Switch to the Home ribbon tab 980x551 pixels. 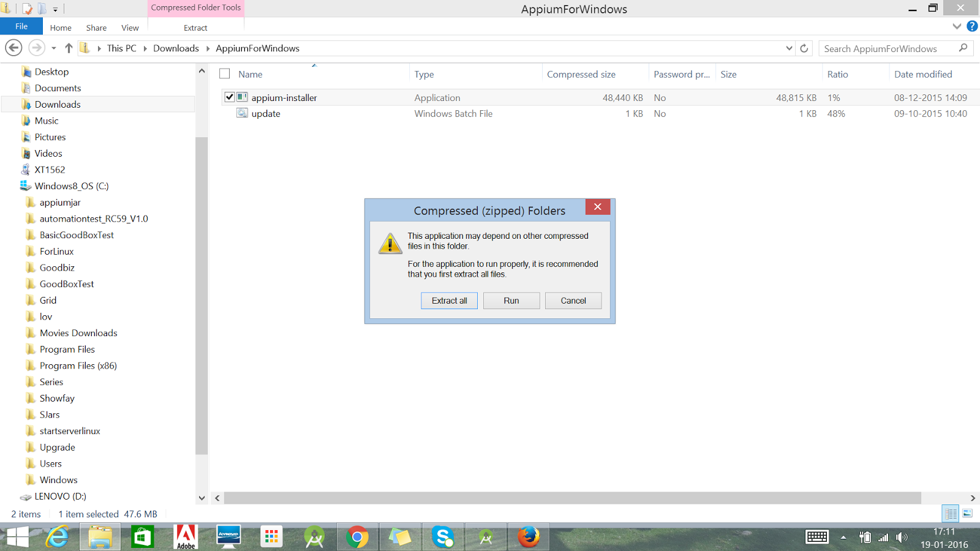(x=61, y=28)
